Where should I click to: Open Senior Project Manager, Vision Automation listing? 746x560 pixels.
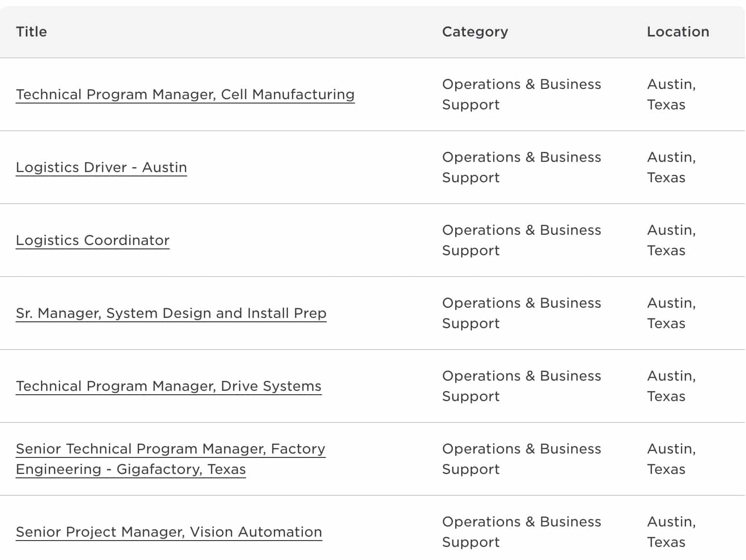click(169, 532)
